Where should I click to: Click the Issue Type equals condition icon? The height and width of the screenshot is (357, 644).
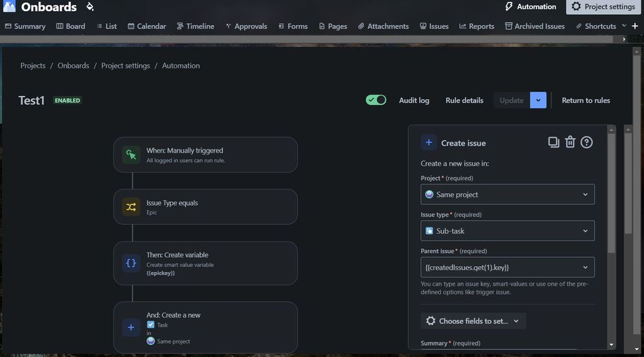[131, 207]
